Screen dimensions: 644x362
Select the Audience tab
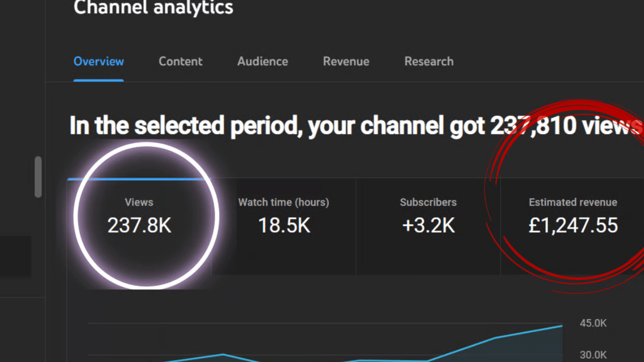pyautogui.click(x=262, y=61)
